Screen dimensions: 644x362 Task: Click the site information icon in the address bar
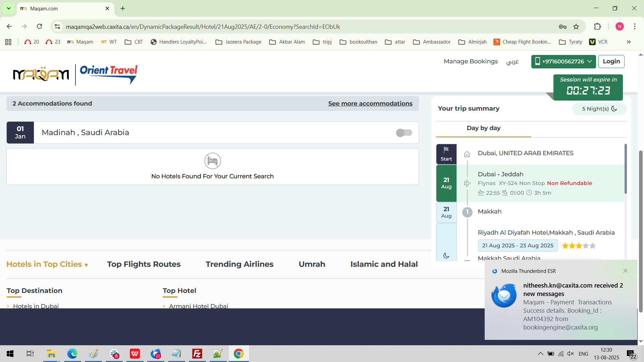[x=57, y=27]
